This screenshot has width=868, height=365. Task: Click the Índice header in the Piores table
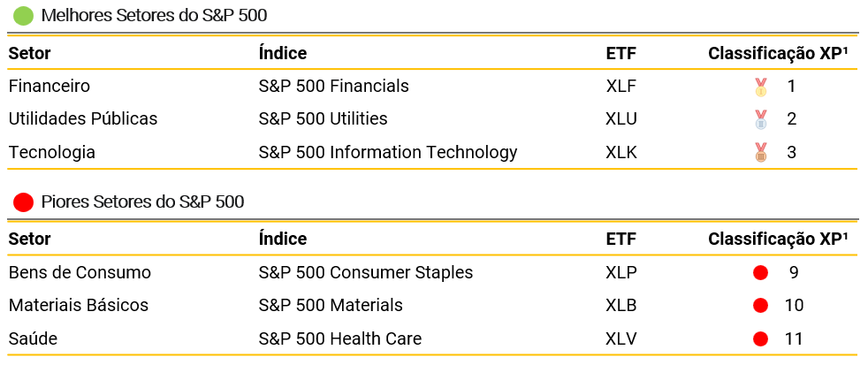pyautogui.click(x=282, y=239)
